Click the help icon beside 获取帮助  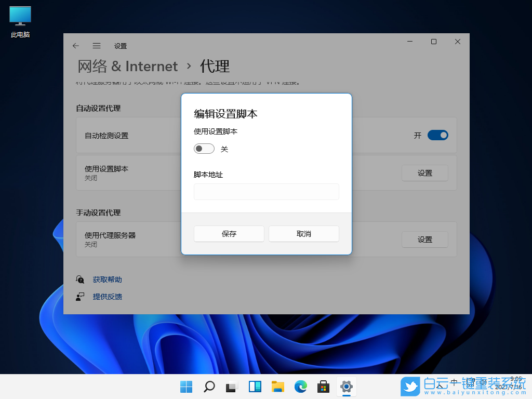coord(81,280)
